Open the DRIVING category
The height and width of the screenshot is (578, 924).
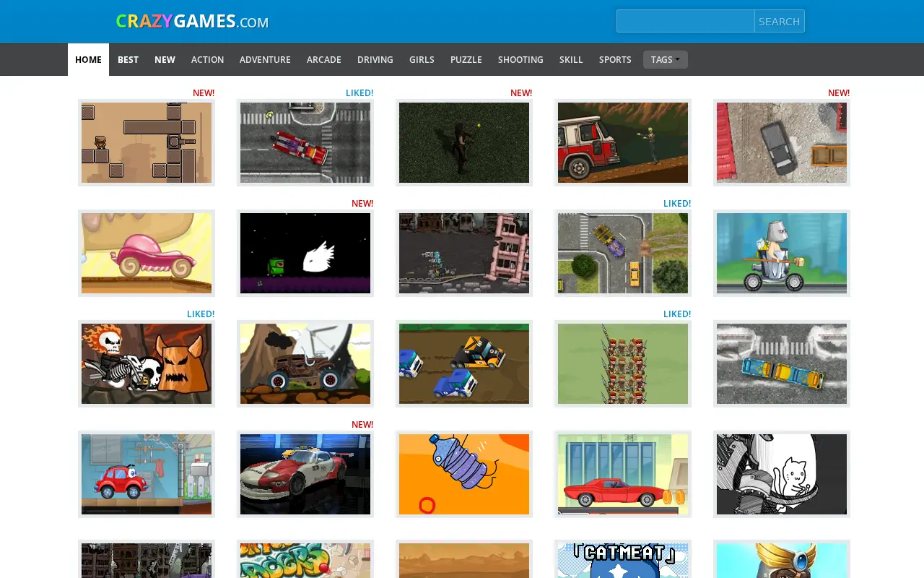click(375, 59)
